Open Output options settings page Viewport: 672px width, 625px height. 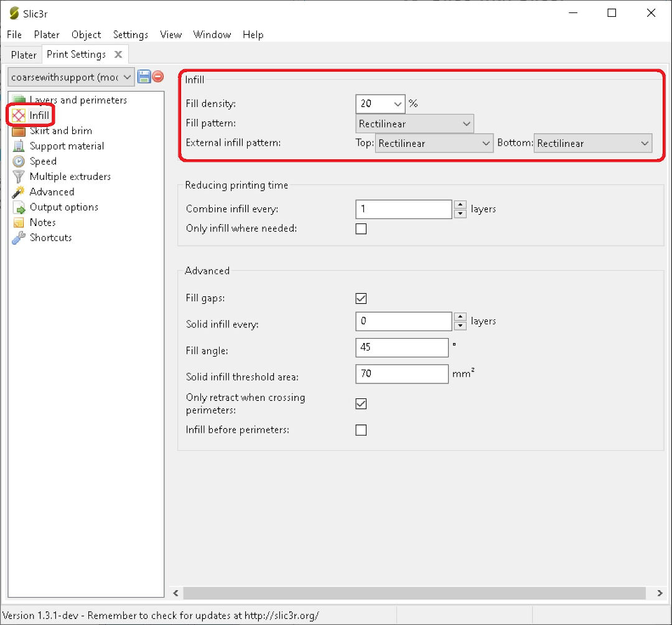point(64,207)
